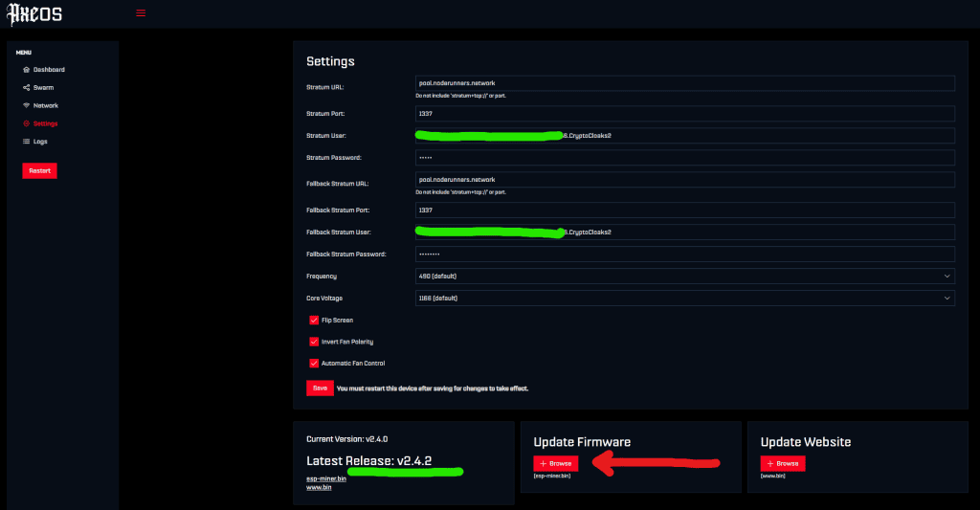
Task: Click Browse under Update Firmware
Action: point(556,464)
